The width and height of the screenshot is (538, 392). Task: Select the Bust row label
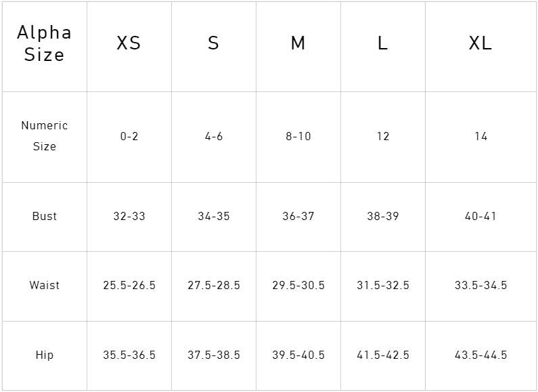point(44,217)
